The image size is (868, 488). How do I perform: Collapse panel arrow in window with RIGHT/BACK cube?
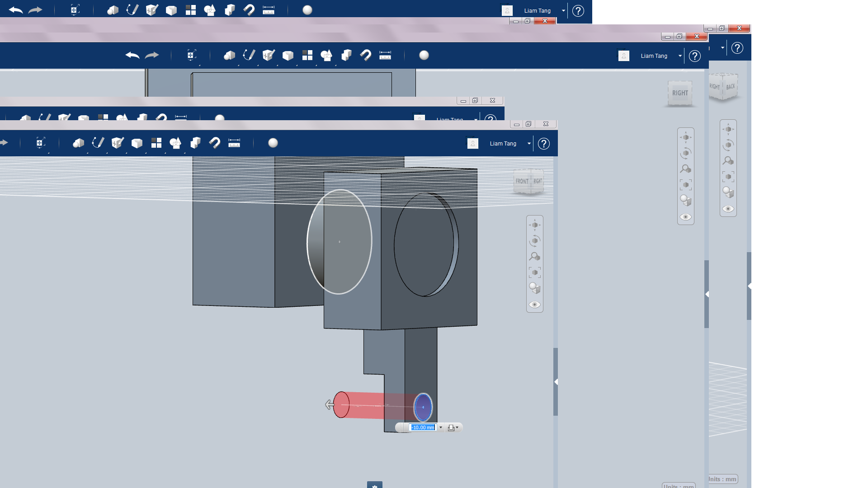pos(749,286)
